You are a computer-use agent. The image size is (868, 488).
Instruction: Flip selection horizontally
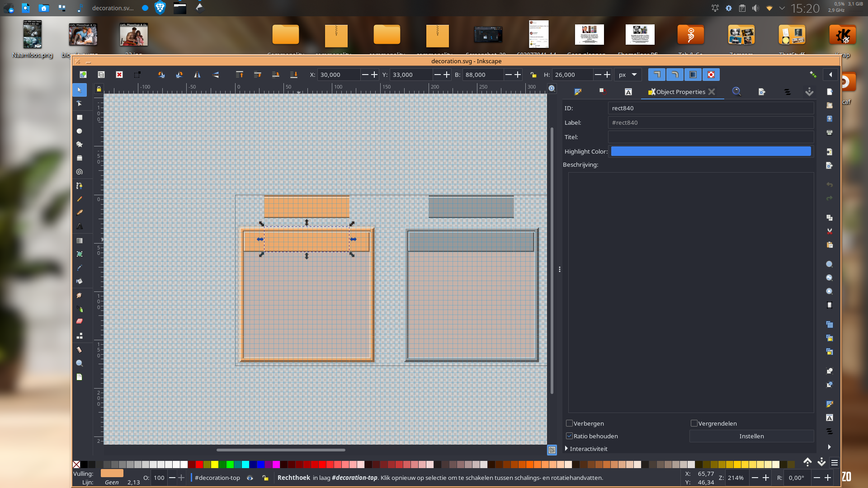point(197,75)
